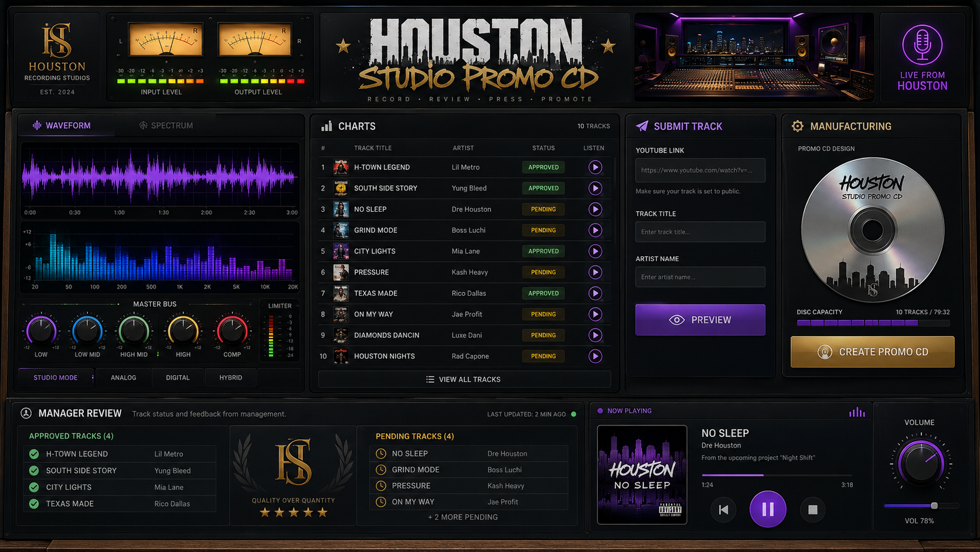Switch to the Spectrum tab
The height and width of the screenshot is (552, 980).
tap(166, 126)
